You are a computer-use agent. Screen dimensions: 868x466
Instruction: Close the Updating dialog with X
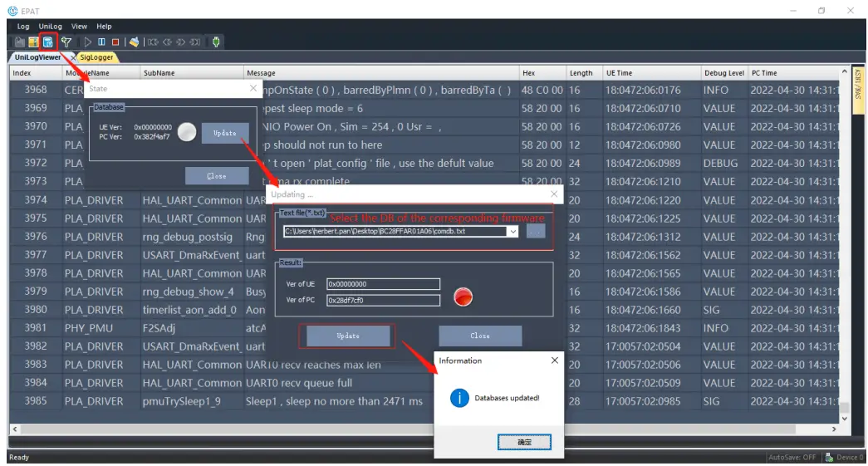point(554,194)
